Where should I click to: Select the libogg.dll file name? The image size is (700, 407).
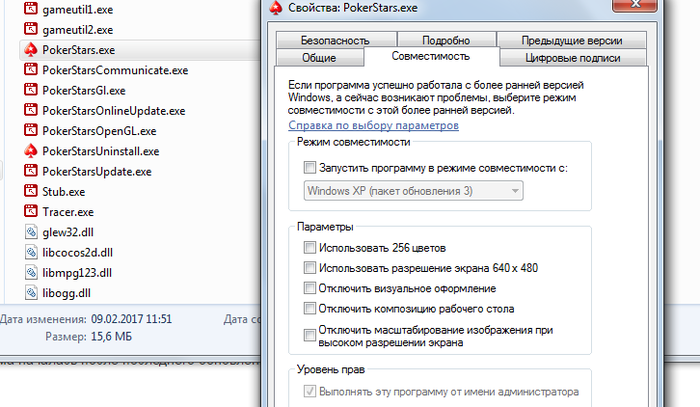coord(67,293)
